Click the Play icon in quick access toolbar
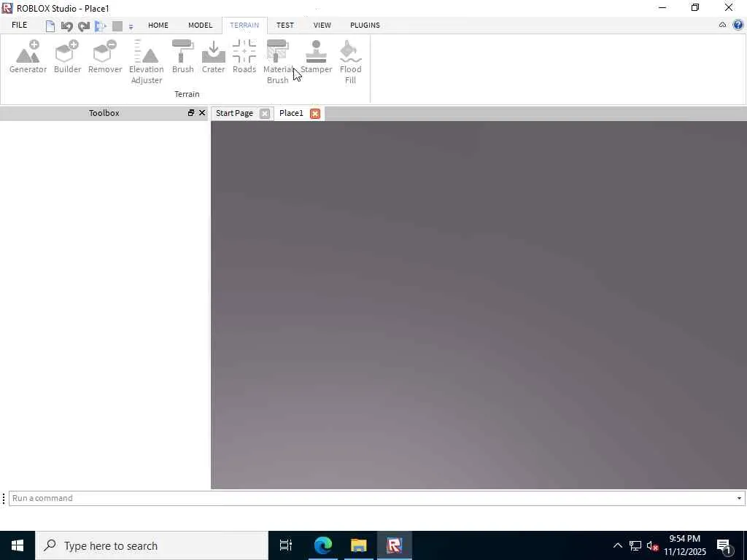The height and width of the screenshot is (560, 747). click(100, 26)
